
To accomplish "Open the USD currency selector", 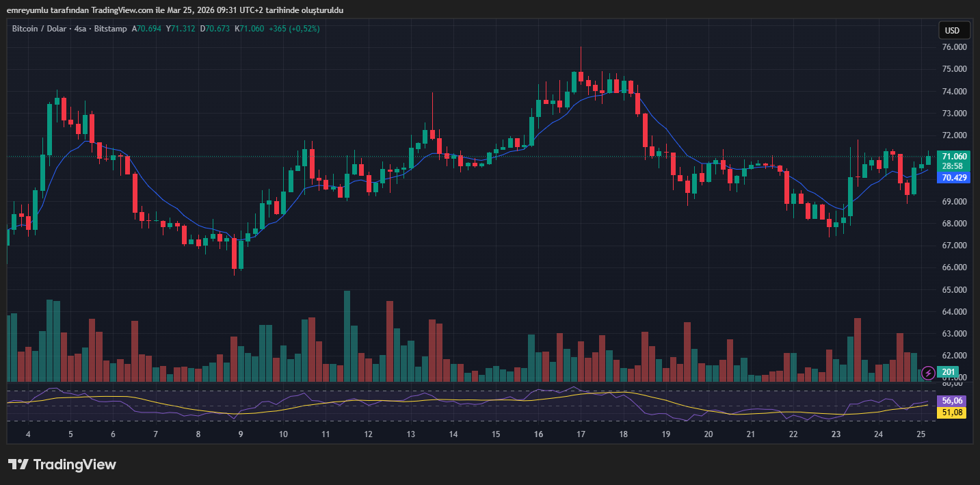I will 953,31.
